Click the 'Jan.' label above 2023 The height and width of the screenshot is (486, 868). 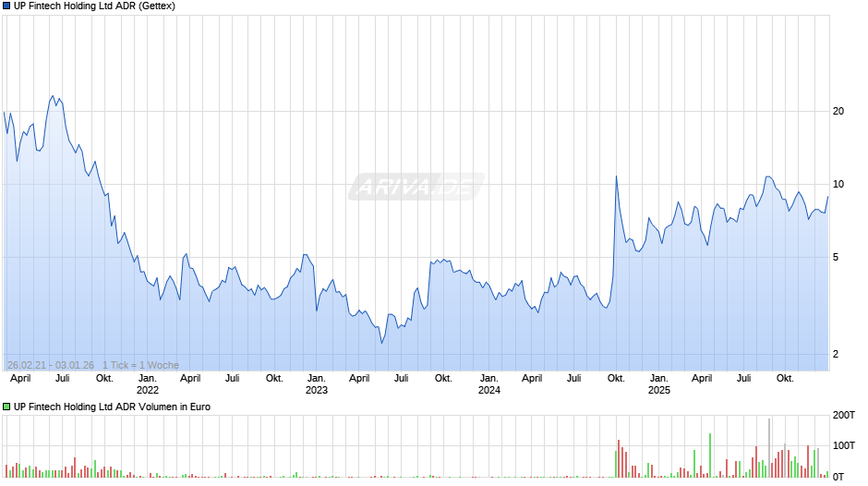[x=317, y=379]
